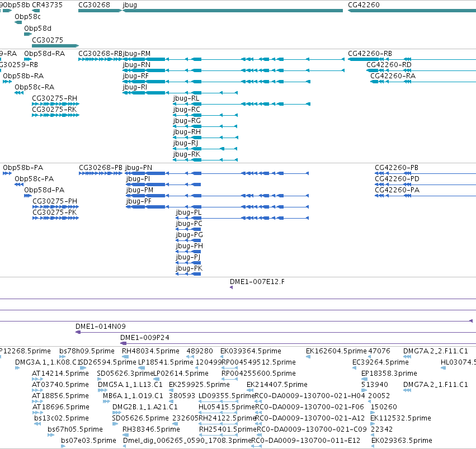Select transcript jbug-RK
This screenshot has height=449, width=476.
click(205, 160)
